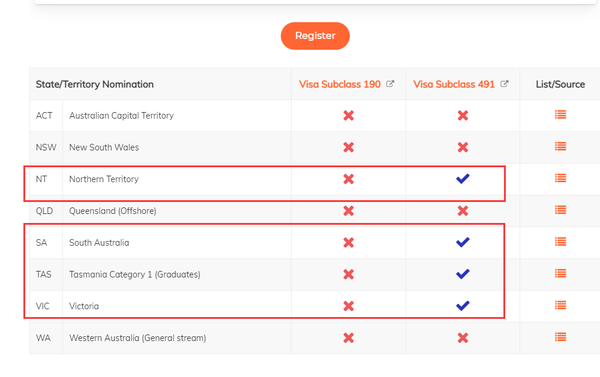
Task: Open the list icon for Tasmania Category 1
Action: click(x=560, y=273)
